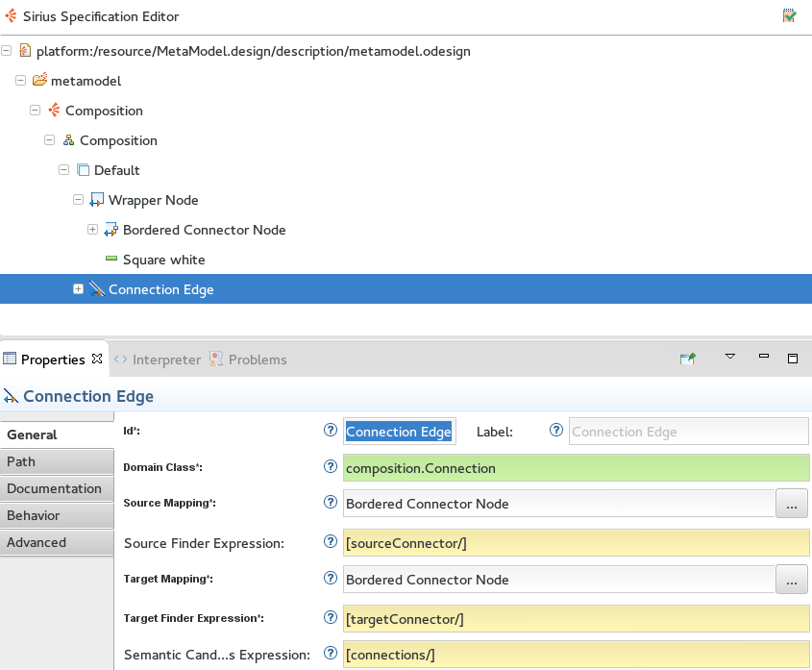Click help icon for Semantic Candidates Expression
This screenshot has width=812, height=670.
click(331, 653)
